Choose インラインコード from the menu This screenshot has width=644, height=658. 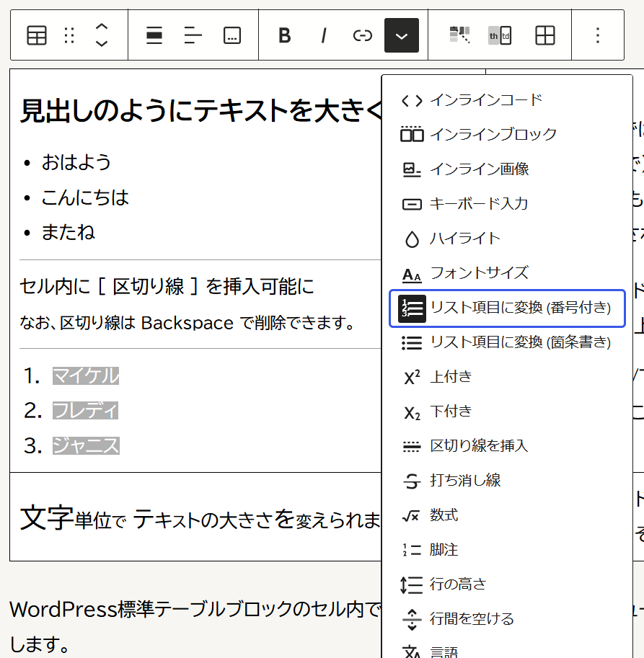click(x=507, y=100)
